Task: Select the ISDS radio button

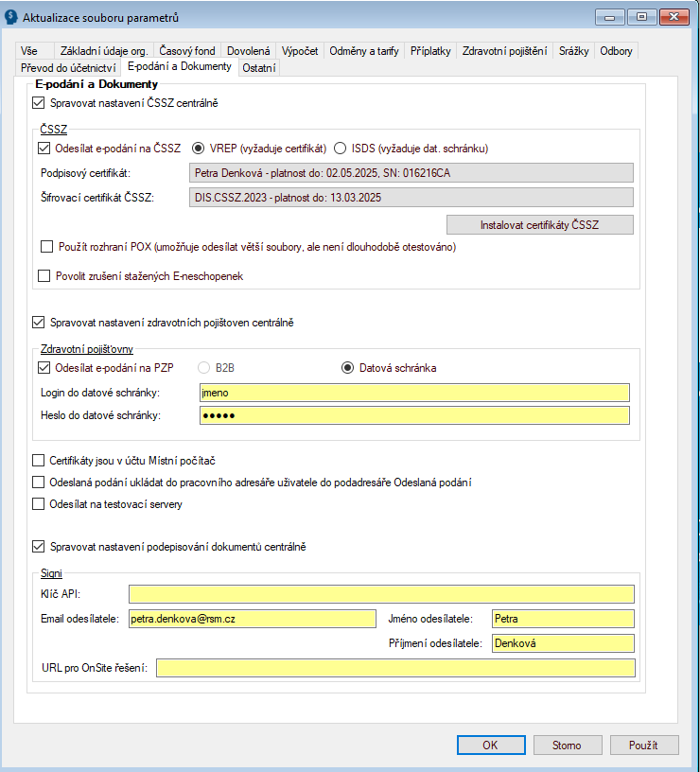Action: tap(341, 148)
